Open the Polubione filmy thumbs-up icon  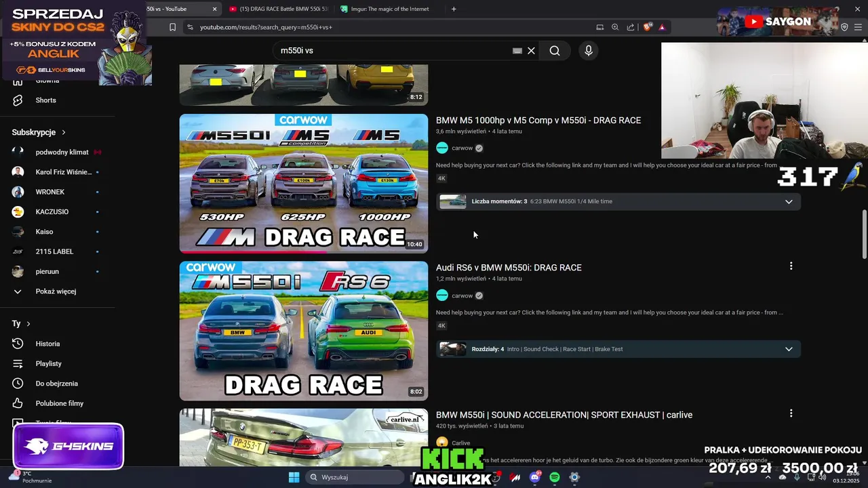tap(18, 403)
